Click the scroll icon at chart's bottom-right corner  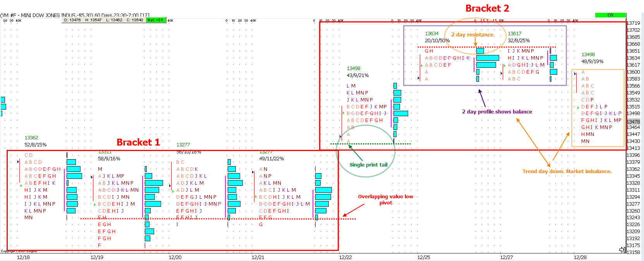point(622,250)
